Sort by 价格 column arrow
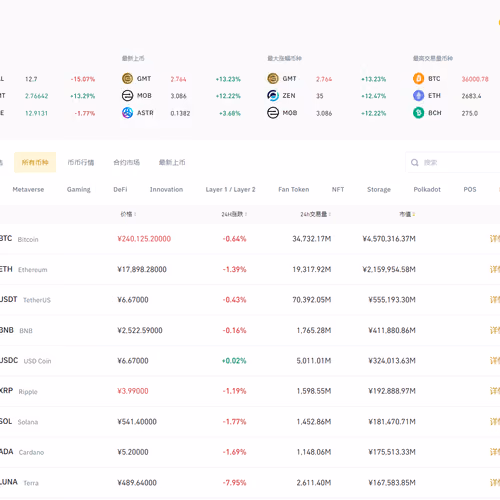Viewport: 500px width, 500px height. click(135, 214)
